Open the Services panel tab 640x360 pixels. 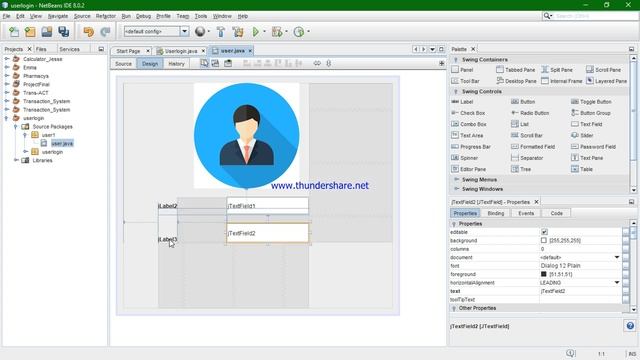(69, 49)
